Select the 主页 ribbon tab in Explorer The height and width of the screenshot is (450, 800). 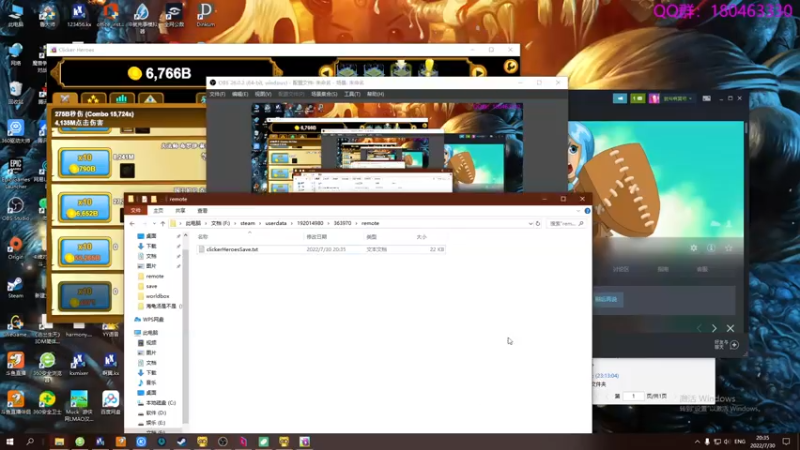click(159, 210)
